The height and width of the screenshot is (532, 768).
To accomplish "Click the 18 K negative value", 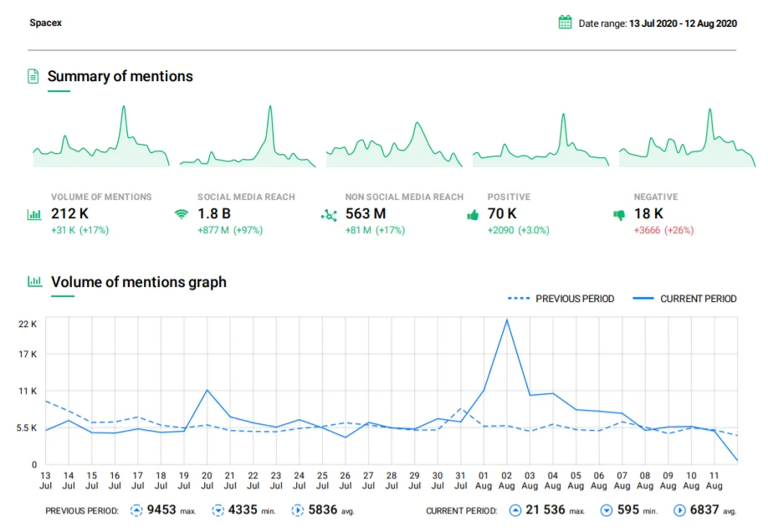I will click(x=648, y=213).
